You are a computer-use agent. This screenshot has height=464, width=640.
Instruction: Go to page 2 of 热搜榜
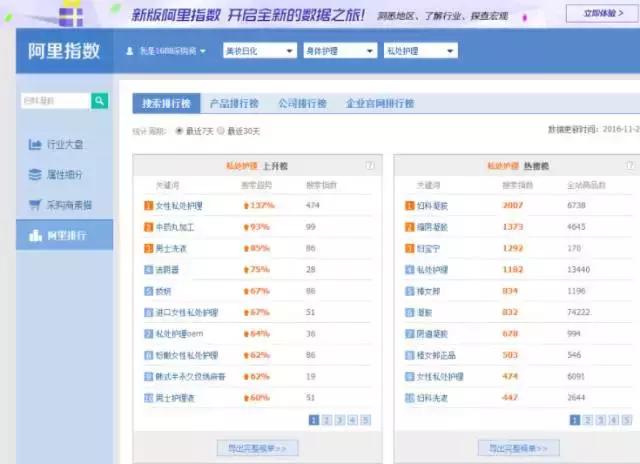(587, 421)
